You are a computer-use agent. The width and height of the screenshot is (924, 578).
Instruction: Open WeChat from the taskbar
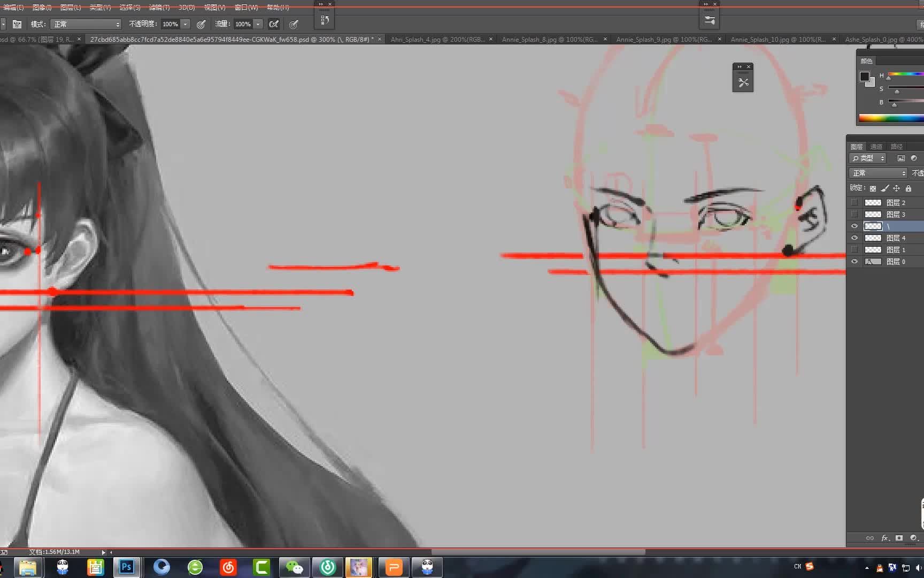[x=294, y=567]
